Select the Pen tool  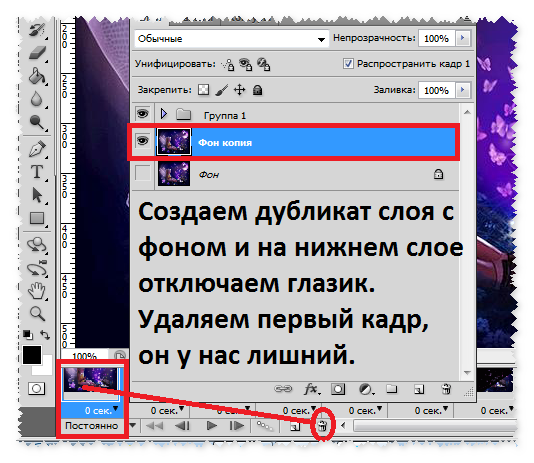[x=37, y=149]
